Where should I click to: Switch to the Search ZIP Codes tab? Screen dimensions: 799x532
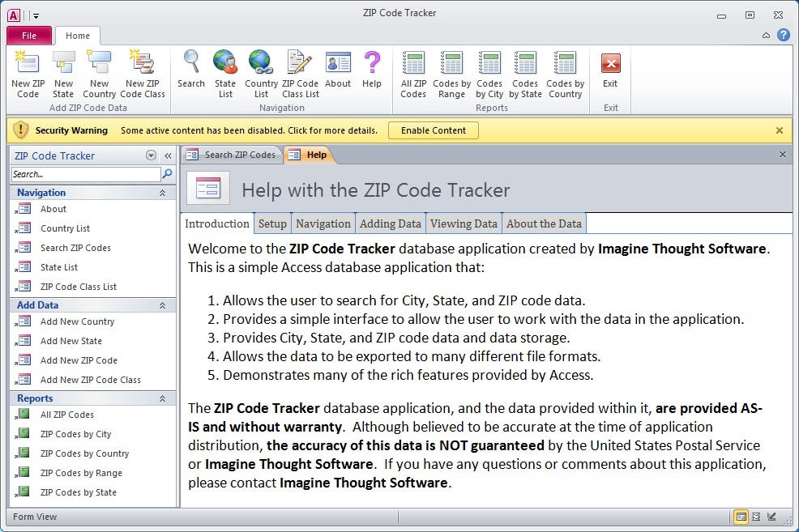coord(233,155)
